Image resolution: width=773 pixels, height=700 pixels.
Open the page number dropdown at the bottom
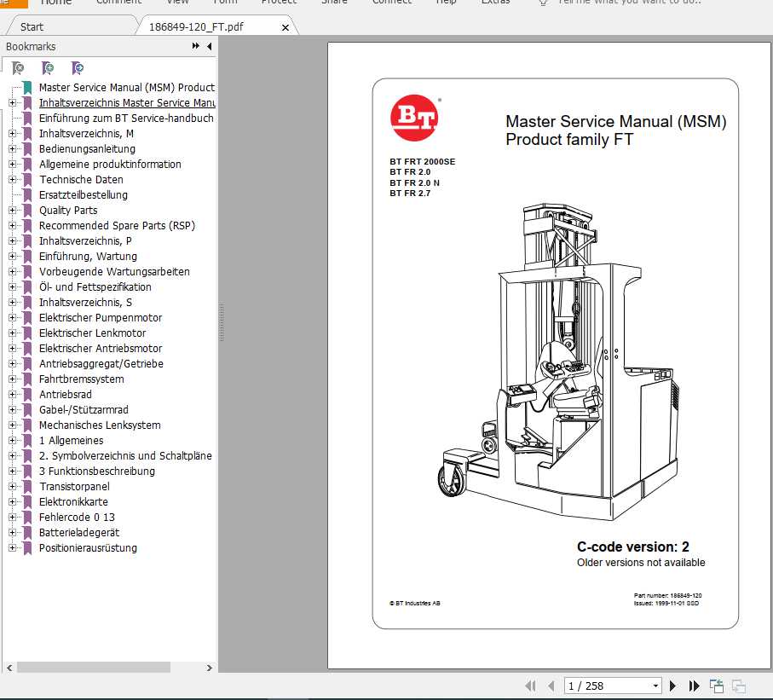pos(655,686)
